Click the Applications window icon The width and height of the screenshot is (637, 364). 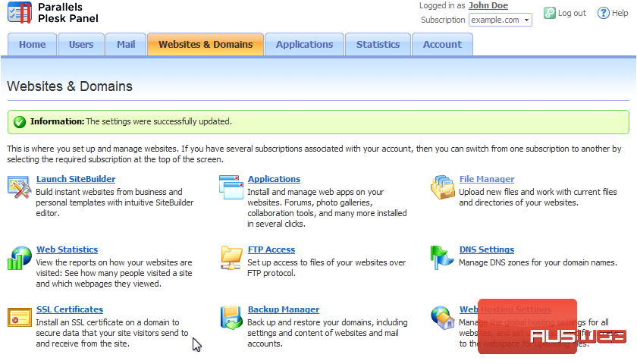[231, 187]
